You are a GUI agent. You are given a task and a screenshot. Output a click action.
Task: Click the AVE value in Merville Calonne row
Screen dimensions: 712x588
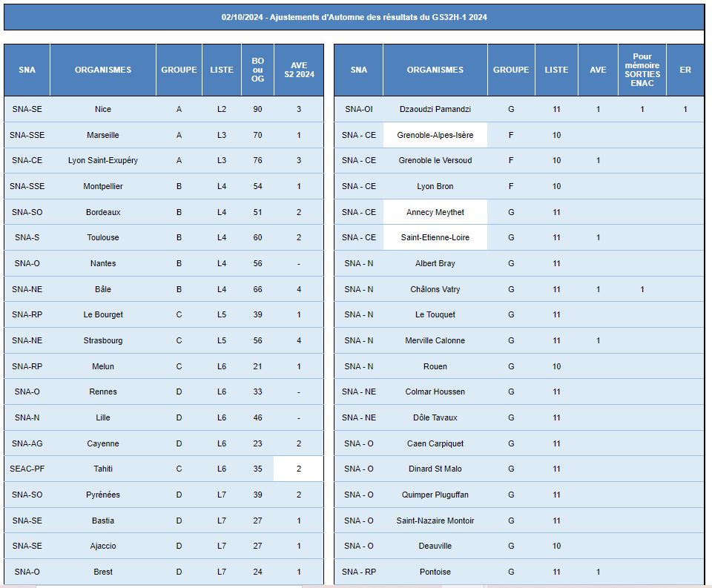598,340
